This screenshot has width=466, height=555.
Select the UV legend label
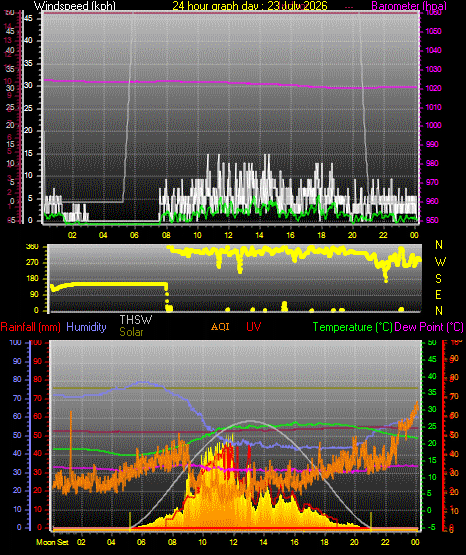(254, 327)
